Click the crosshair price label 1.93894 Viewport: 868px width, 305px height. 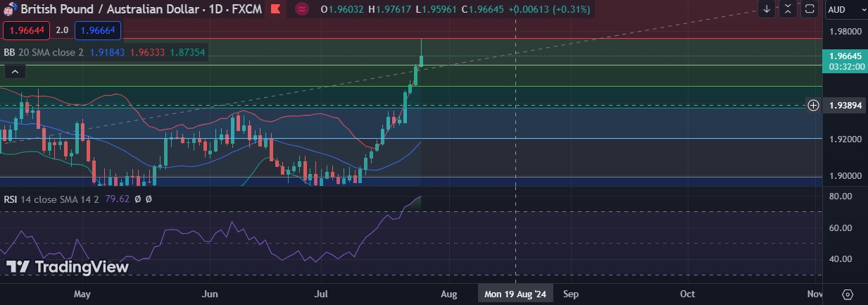(x=845, y=105)
